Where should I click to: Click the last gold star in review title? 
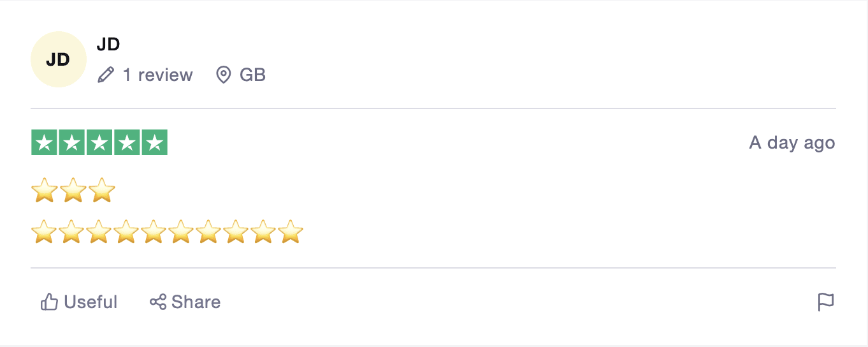click(x=102, y=191)
